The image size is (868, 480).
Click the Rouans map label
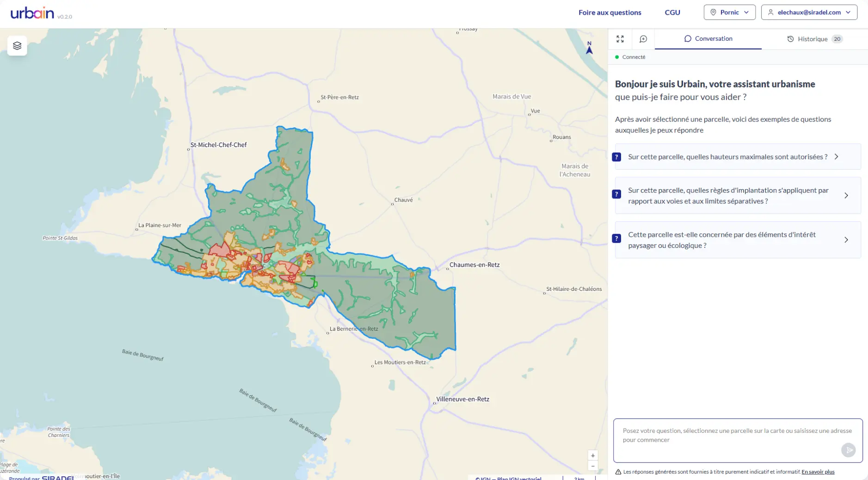click(561, 137)
